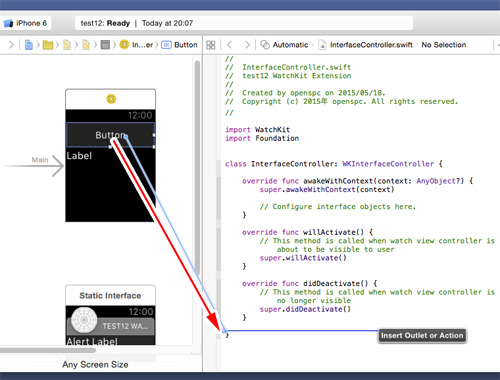Select the Alert Label in notification

point(92,341)
